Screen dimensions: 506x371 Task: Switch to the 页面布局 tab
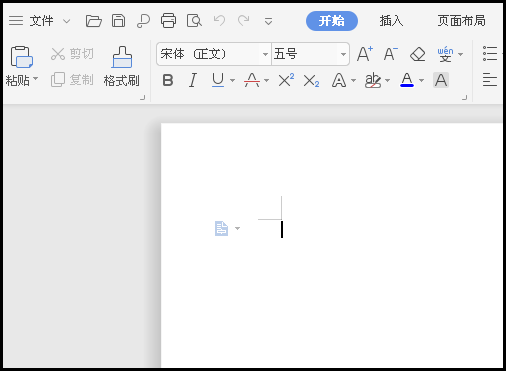[461, 21]
